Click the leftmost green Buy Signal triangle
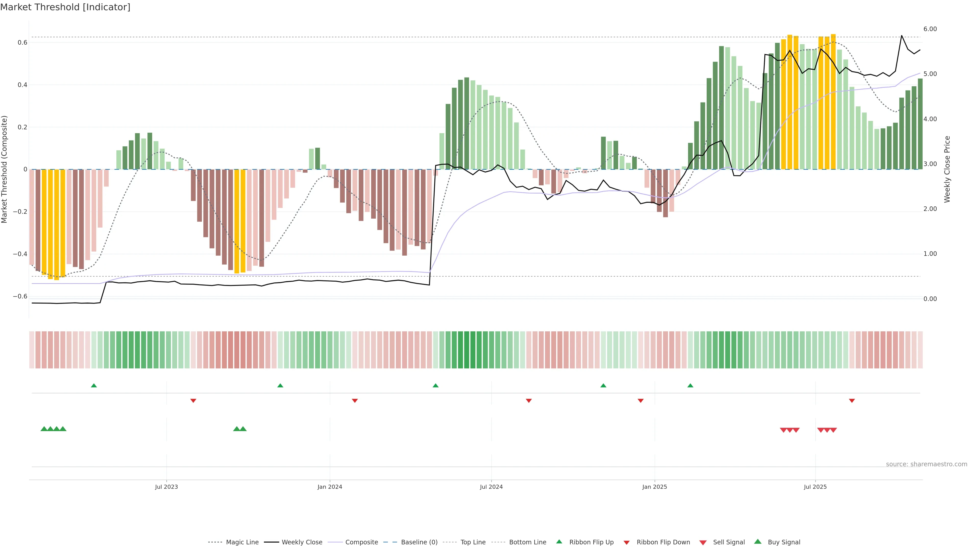Viewport: 980px width, 551px height. (44, 429)
